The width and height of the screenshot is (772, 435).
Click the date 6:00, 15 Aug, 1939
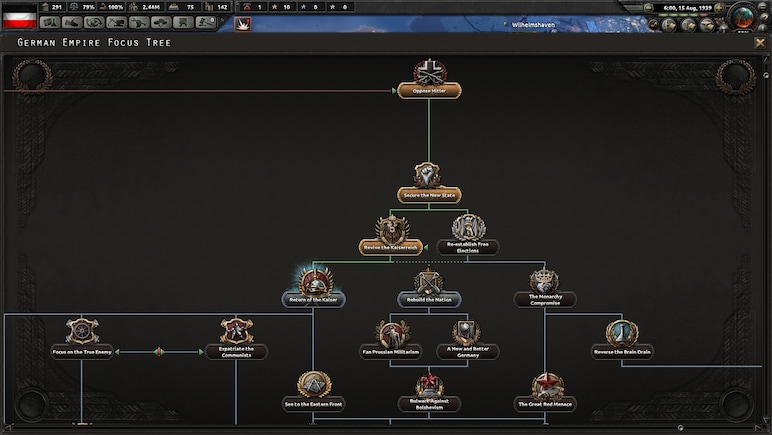tap(687, 8)
